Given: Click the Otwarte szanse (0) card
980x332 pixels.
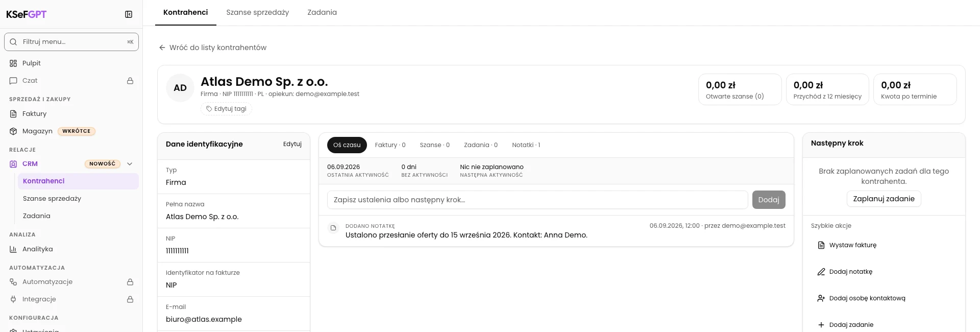Looking at the screenshot, I should pos(740,89).
